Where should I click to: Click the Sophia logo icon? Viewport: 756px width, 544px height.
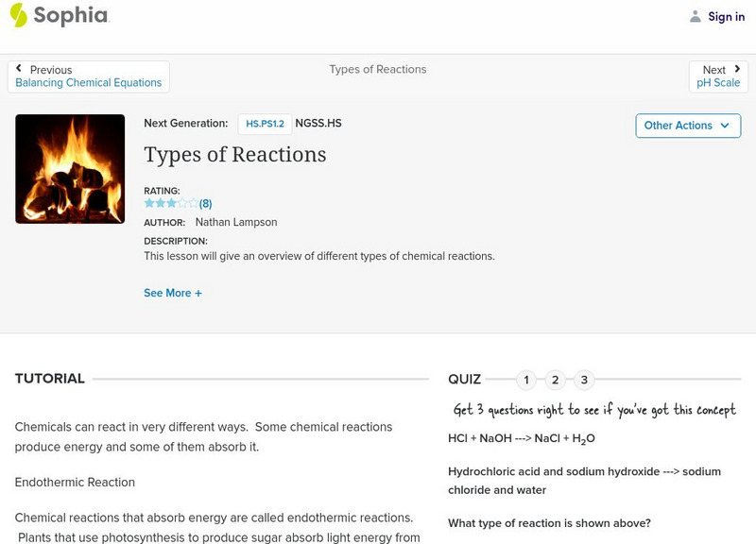(x=19, y=15)
